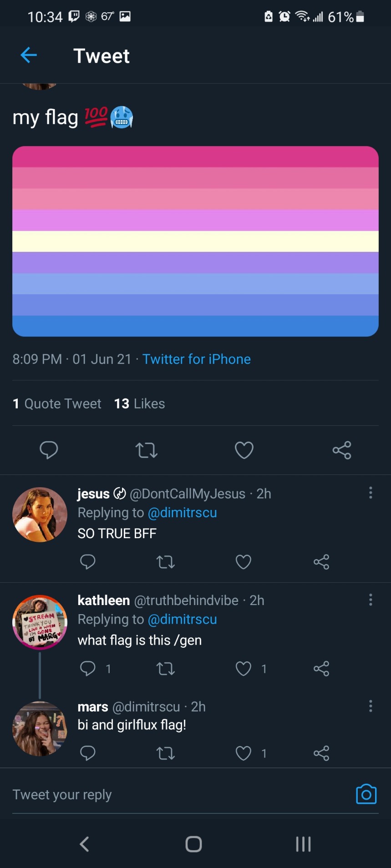Open more options on kathleen's reply

coord(371,600)
